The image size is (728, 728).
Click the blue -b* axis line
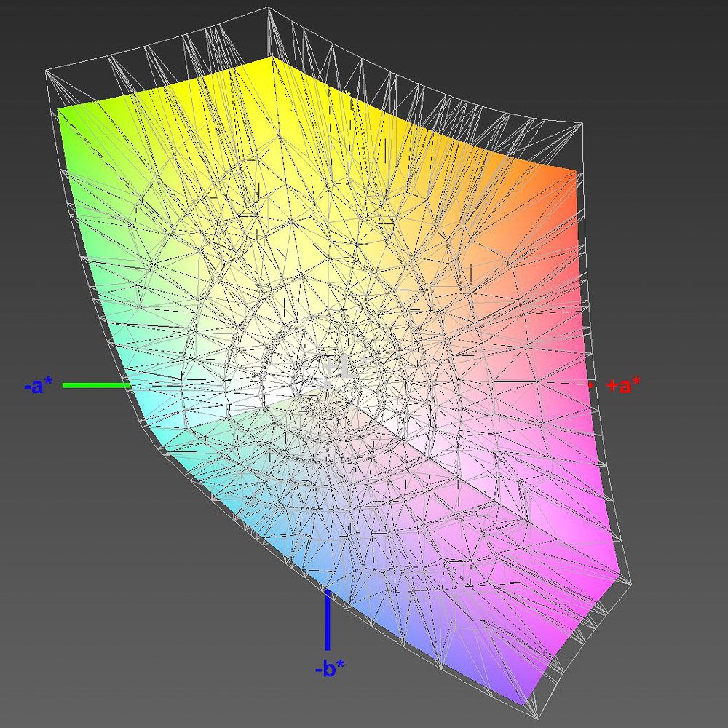point(328,620)
